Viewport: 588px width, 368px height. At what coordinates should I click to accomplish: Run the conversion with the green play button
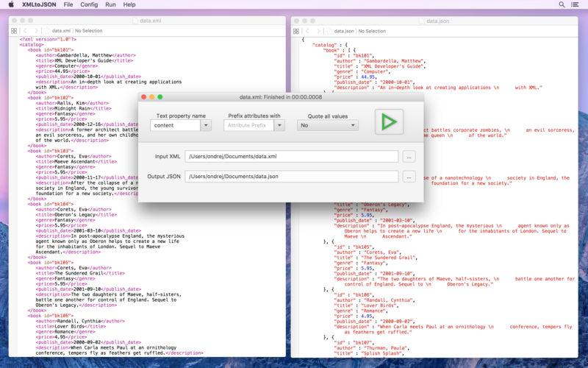pos(389,121)
